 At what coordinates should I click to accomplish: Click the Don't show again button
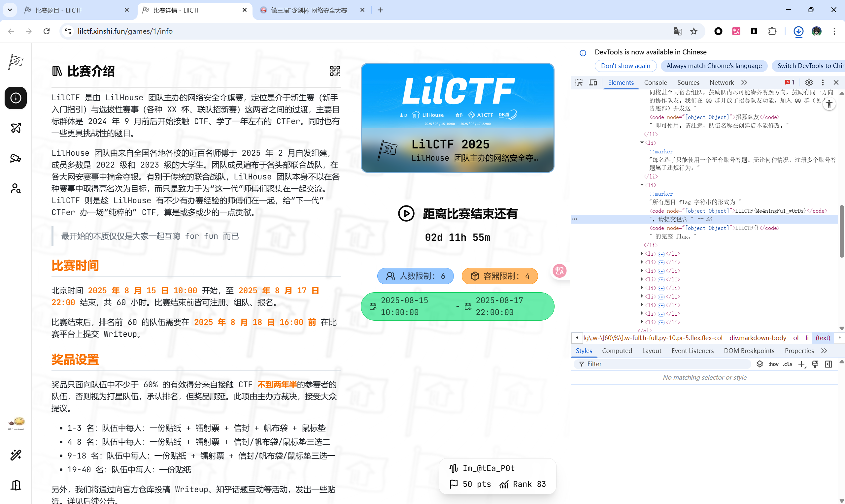tap(625, 66)
